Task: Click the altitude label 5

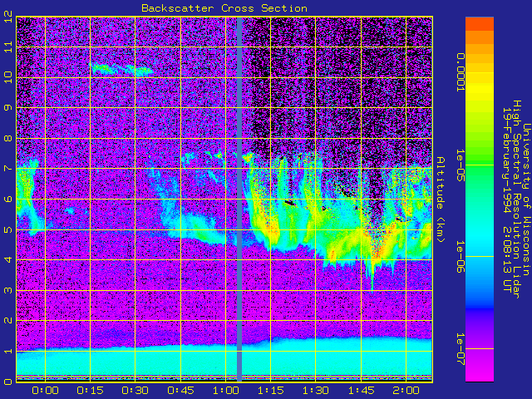Action: point(8,229)
